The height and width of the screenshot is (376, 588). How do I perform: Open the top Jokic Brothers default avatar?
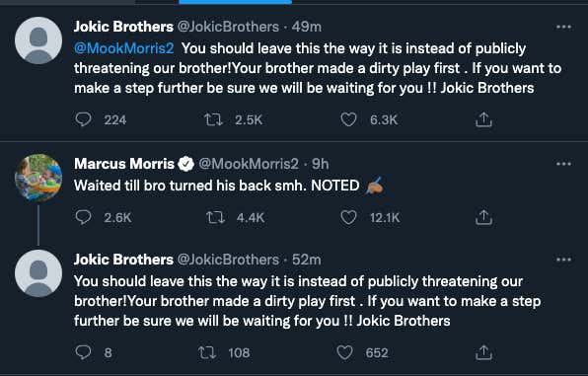(x=38, y=40)
